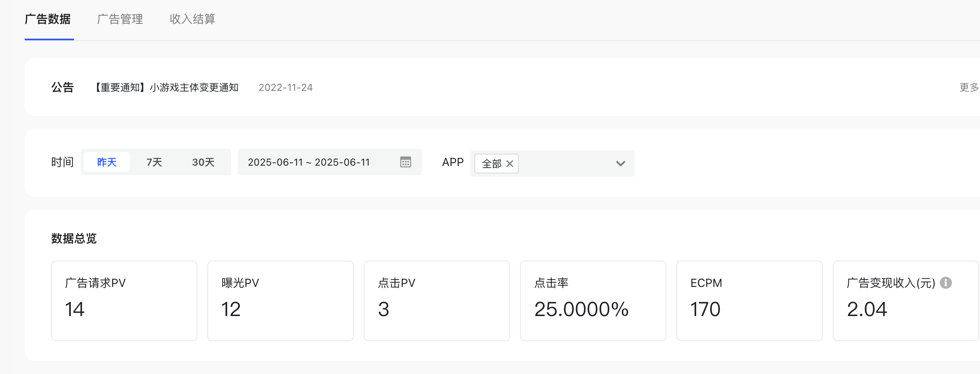980x374 pixels.
Task: Select the 广告数据 tab
Action: pos(48,19)
